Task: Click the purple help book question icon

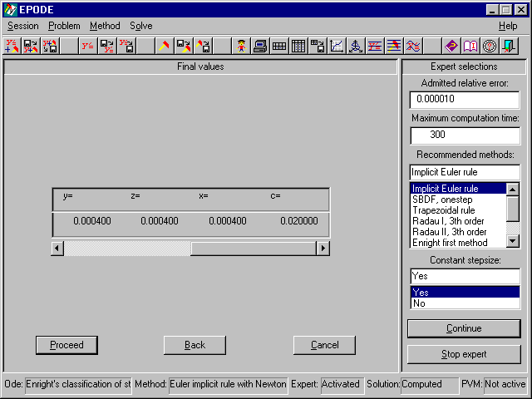Action: [451, 46]
